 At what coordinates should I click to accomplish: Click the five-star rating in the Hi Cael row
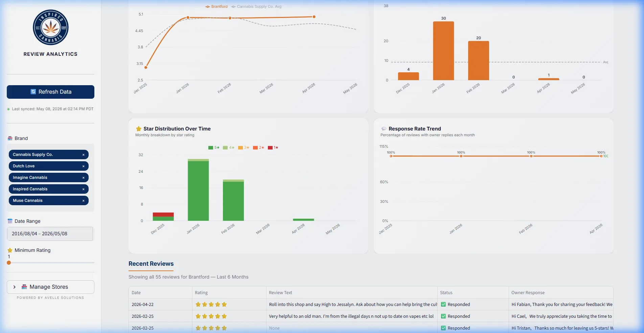(x=211, y=316)
